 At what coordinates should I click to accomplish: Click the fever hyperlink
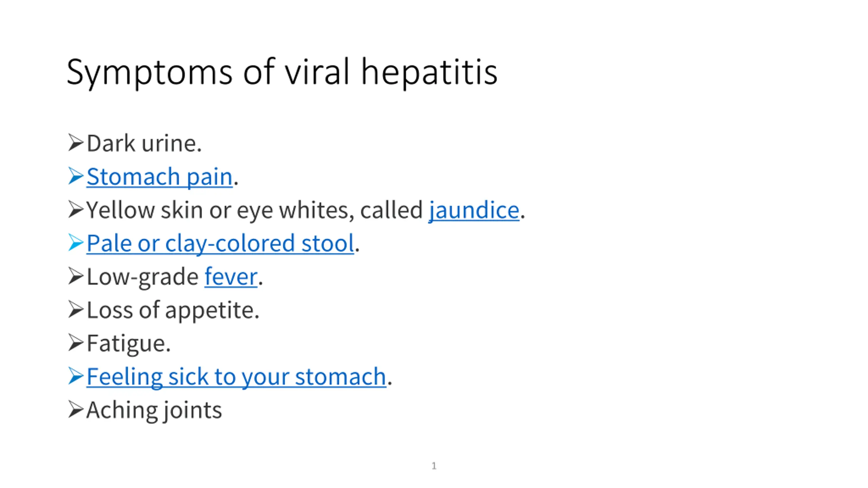click(231, 277)
